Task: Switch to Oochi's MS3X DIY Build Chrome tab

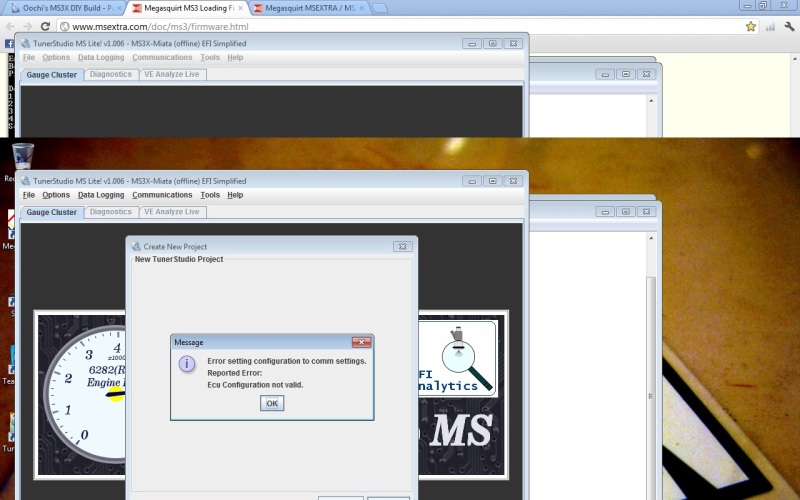Action: pyautogui.click(x=65, y=8)
